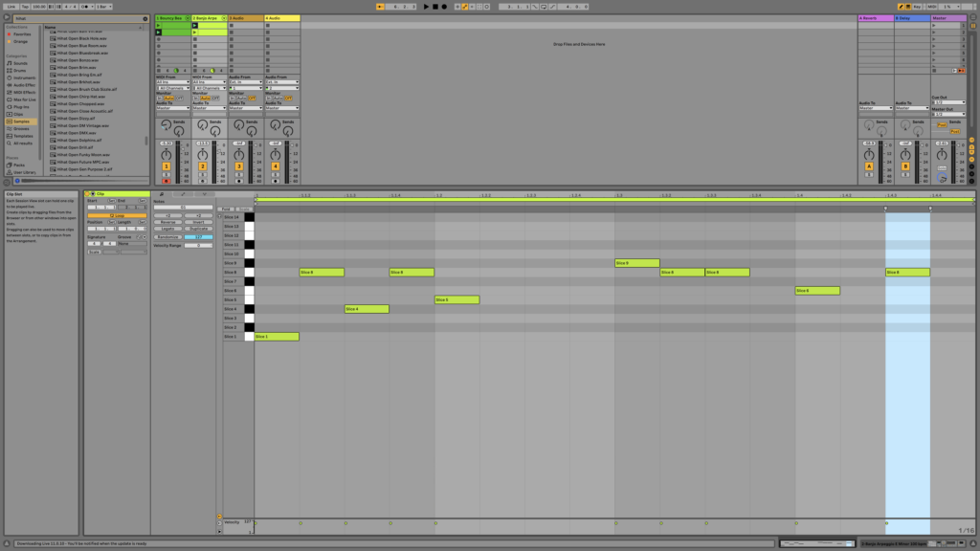Image resolution: width=980 pixels, height=551 pixels.
Task: Open track 4 Audio To dropdown
Action: (282, 108)
